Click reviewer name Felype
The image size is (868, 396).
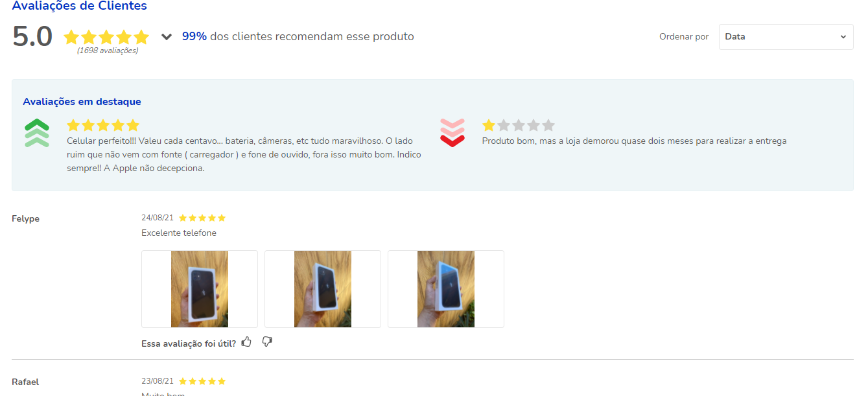[x=25, y=219]
